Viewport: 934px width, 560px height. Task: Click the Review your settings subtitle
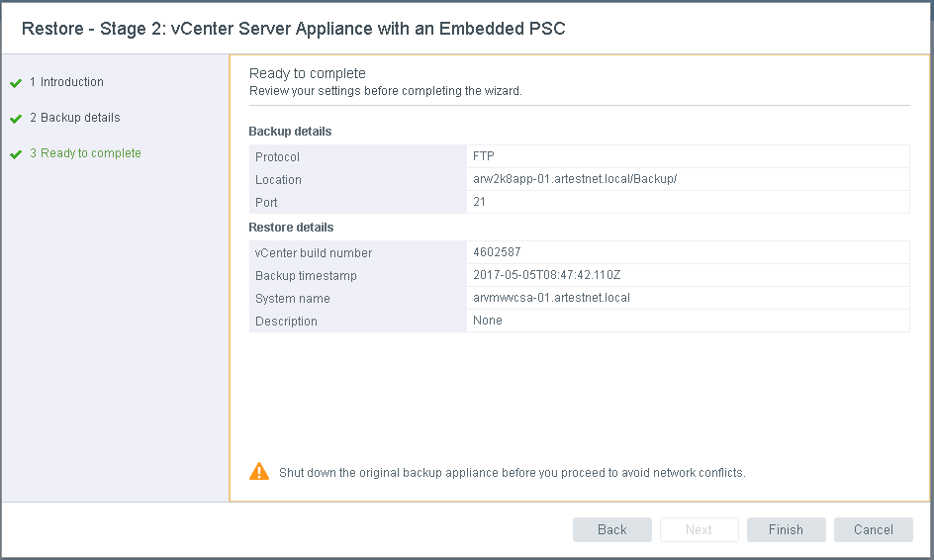tap(386, 91)
